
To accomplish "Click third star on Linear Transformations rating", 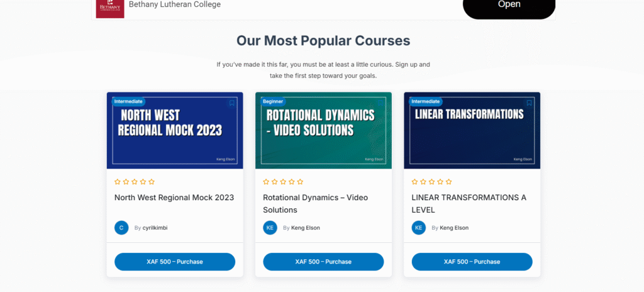I will [x=431, y=182].
